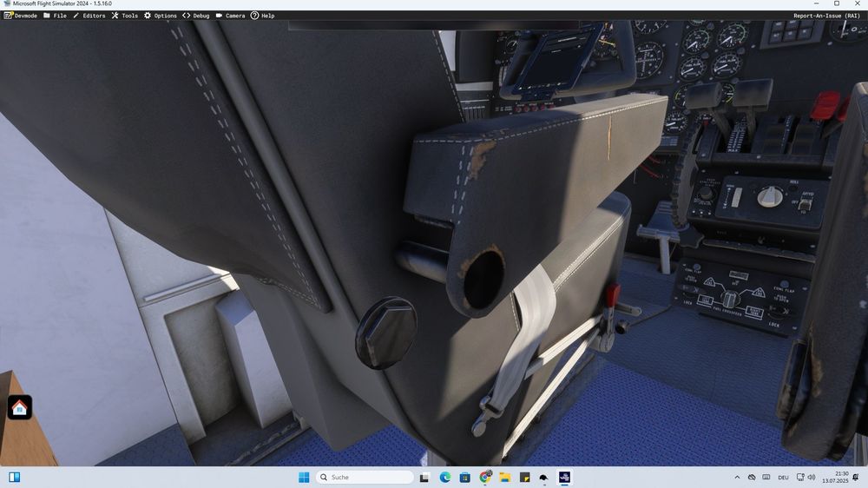868x488 pixels.
Task: Launch Google Chrome from the taskbar
Action: tap(484, 478)
